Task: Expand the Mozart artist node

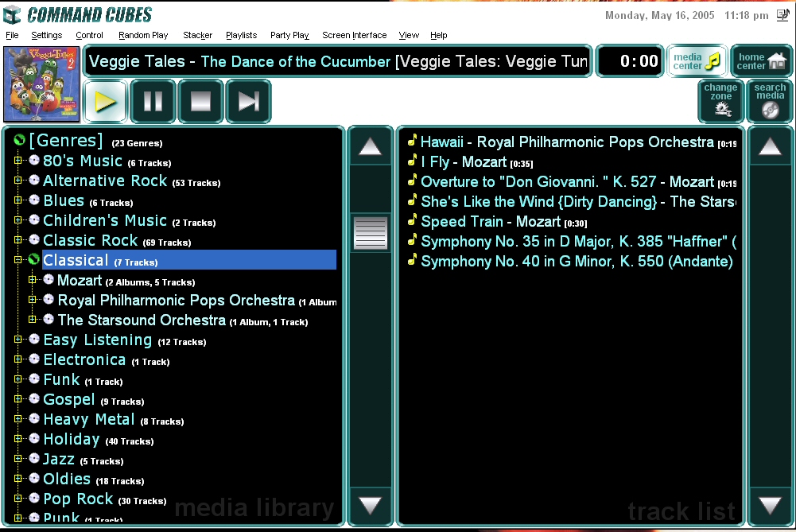Action: 33,280
